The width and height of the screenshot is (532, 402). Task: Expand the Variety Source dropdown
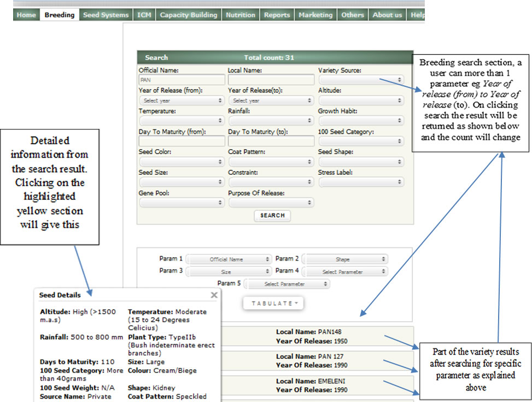tap(361, 80)
